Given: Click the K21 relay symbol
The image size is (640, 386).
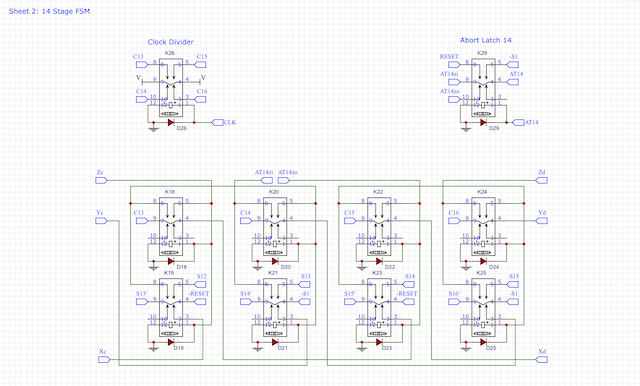Looking at the screenshot, I should [275, 308].
